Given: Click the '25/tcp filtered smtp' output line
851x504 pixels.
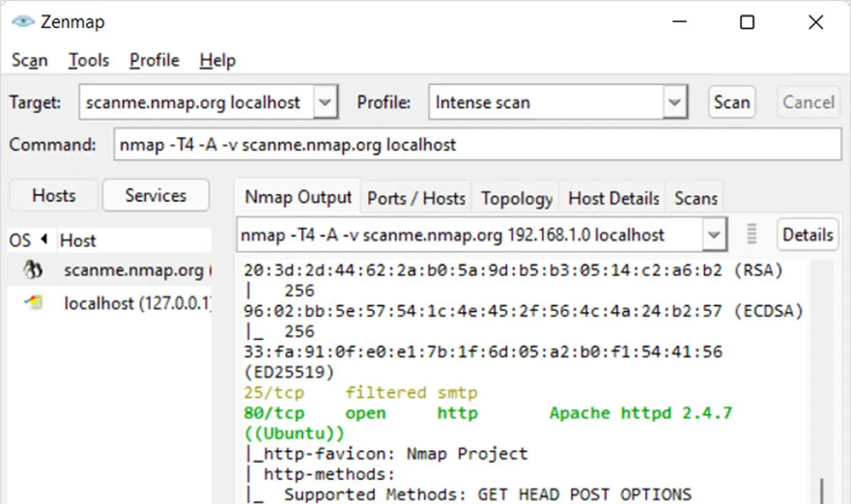Looking at the screenshot, I should coord(361,393).
